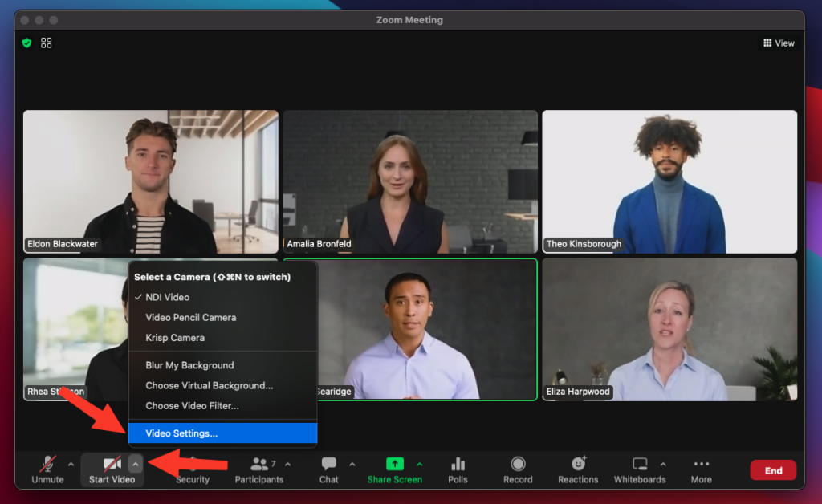The image size is (822, 504).
Task: Select NDI Video camera
Action: click(x=223, y=297)
